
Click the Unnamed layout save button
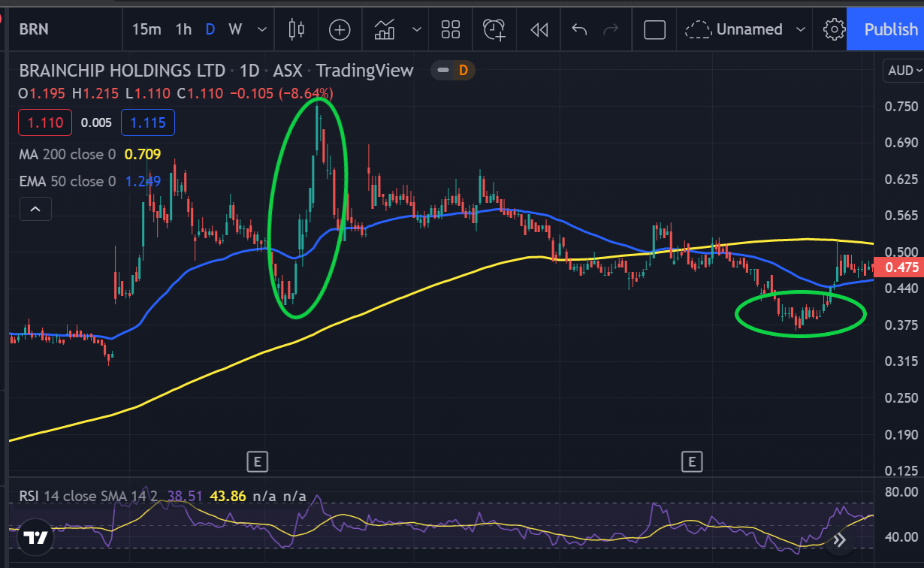pos(735,29)
